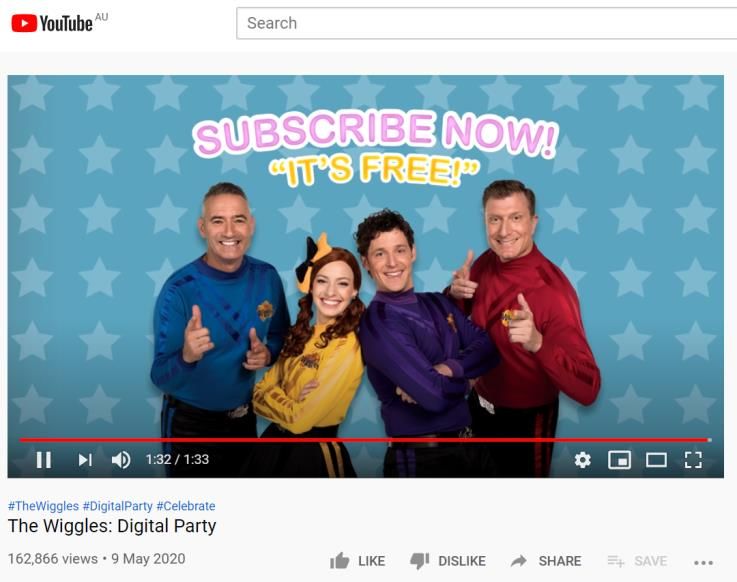The height and width of the screenshot is (582, 737).
Task: Skip to next video
Action: tap(85, 460)
